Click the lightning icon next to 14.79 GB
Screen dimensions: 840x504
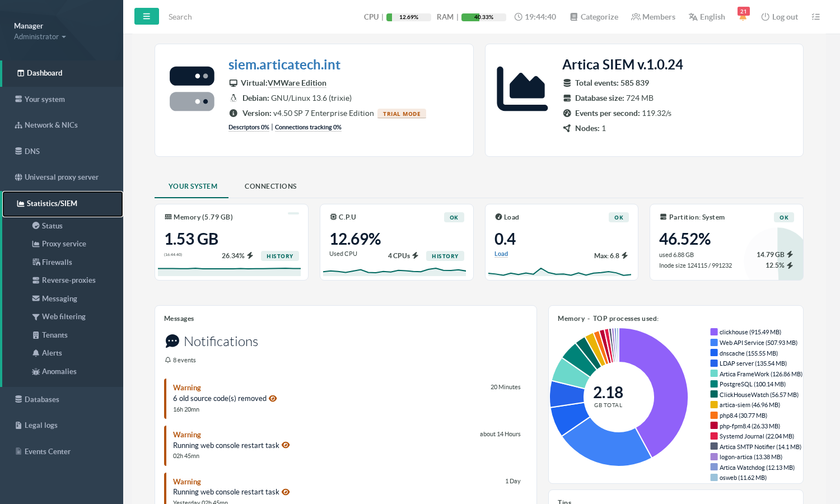[x=790, y=254]
